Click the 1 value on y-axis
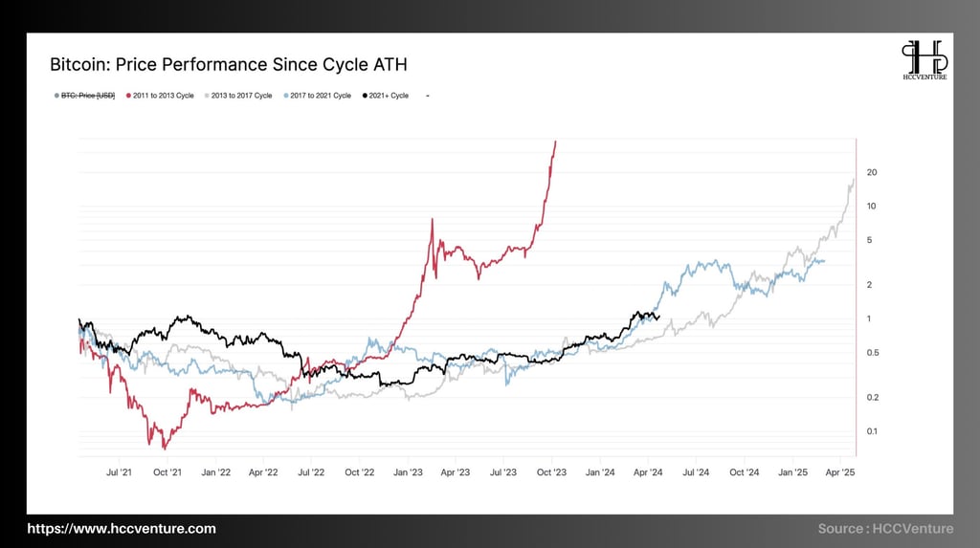 point(869,318)
